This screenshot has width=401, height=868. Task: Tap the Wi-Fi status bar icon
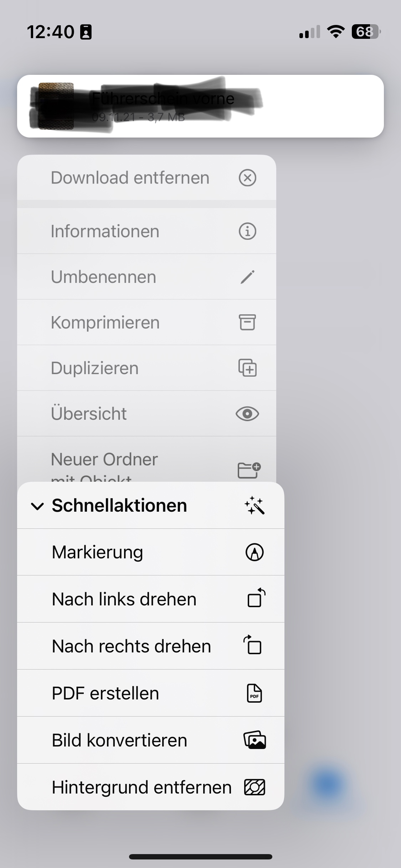335,31
